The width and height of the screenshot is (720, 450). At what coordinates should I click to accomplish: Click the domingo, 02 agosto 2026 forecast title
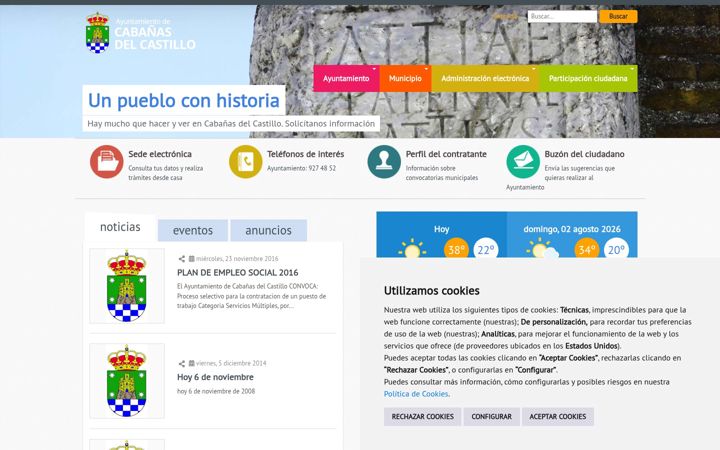point(572,229)
